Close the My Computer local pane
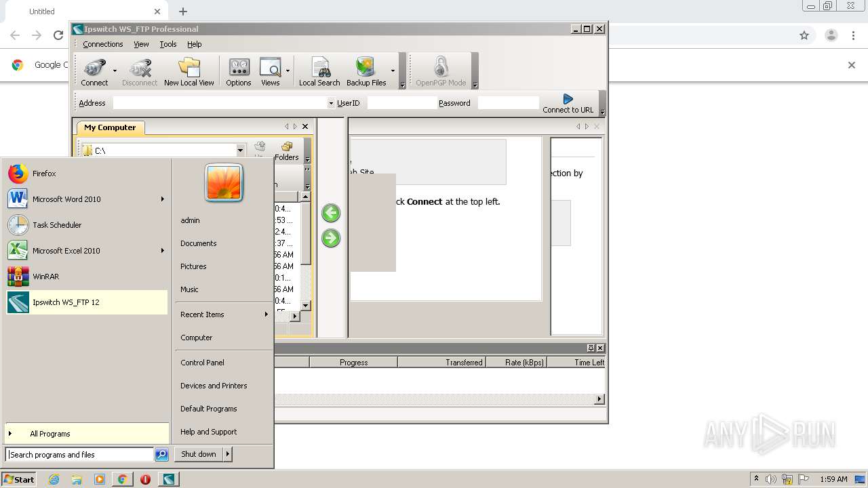This screenshot has width=868, height=488. pos(305,127)
